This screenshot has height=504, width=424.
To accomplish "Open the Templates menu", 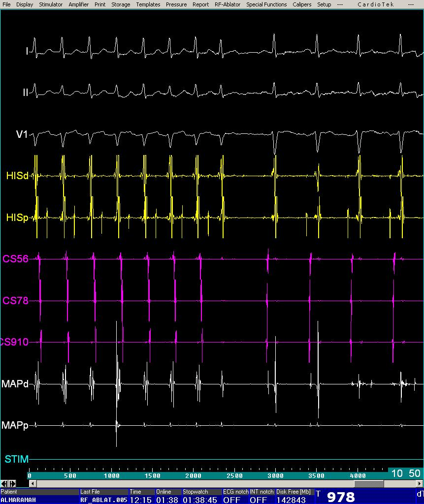I will [148, 4].
